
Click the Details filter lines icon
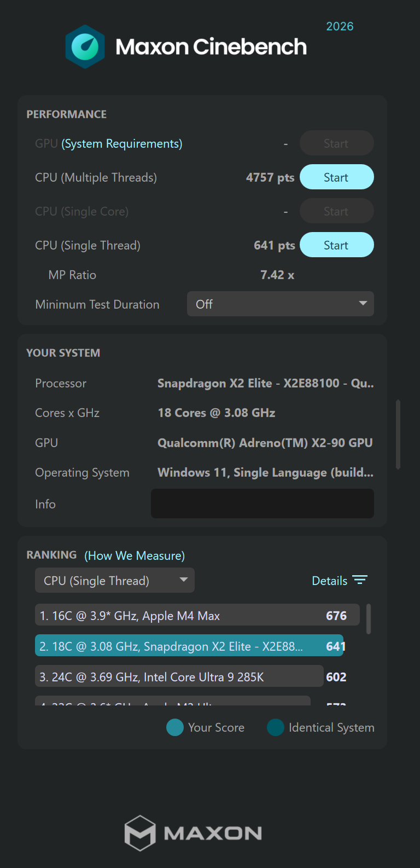point(360,580)
